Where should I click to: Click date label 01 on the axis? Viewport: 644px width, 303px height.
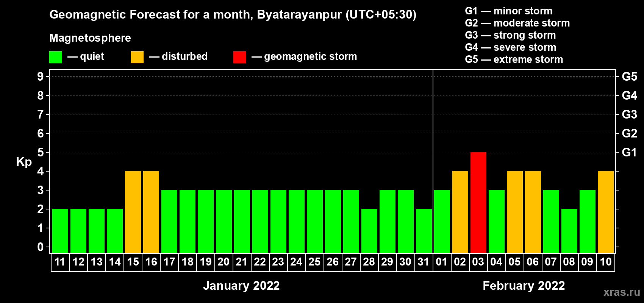pyautogui.click(x=442, y=262)
